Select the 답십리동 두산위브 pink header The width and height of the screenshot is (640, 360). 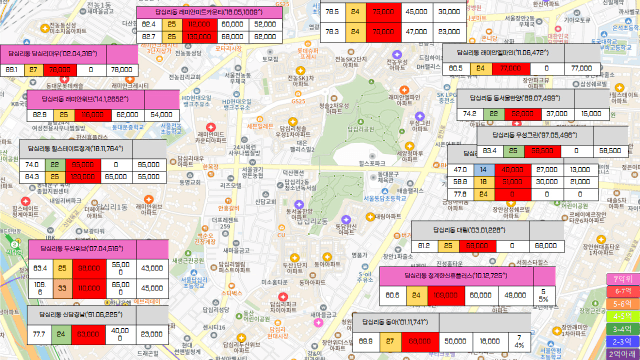coord(82,249)
